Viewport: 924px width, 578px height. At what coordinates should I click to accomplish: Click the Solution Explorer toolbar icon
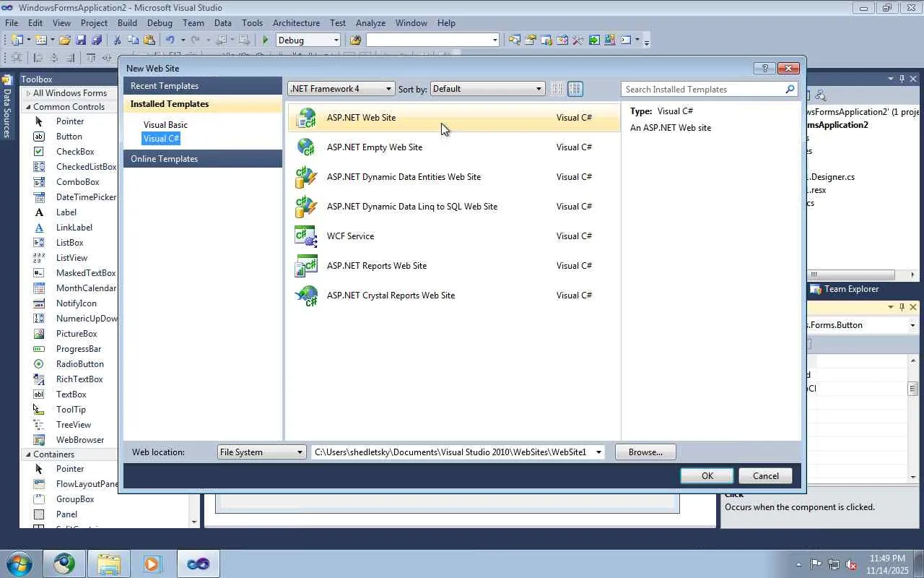tap(514, 40)
